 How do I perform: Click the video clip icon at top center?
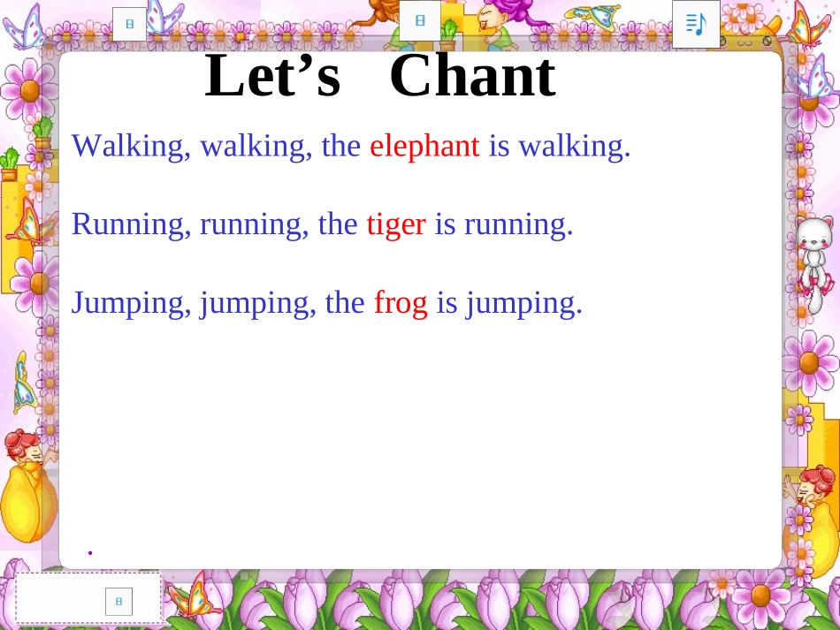click(x=420, y=20)
